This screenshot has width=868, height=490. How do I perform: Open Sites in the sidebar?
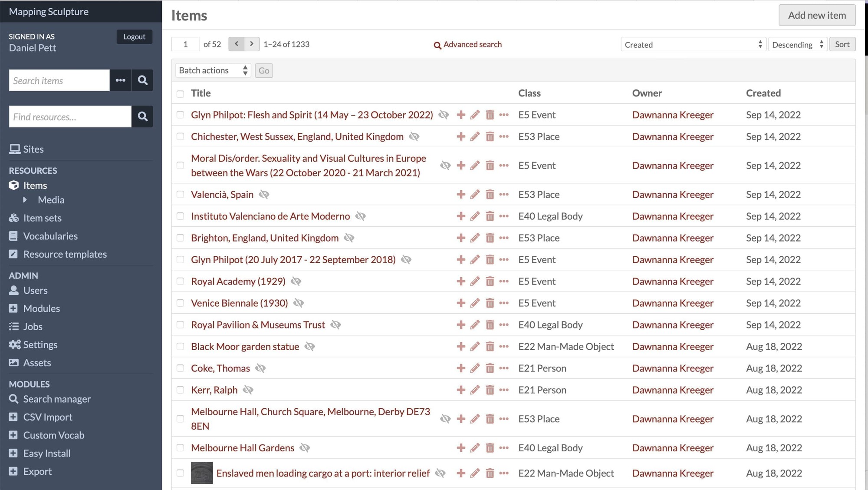(x=26, y=149)
